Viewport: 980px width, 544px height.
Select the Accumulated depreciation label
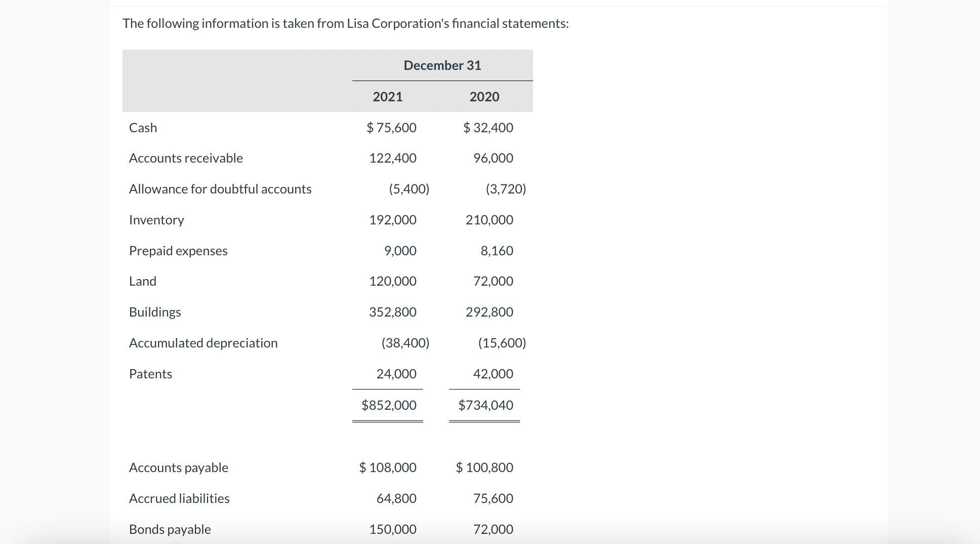click(x=203, y=343)
